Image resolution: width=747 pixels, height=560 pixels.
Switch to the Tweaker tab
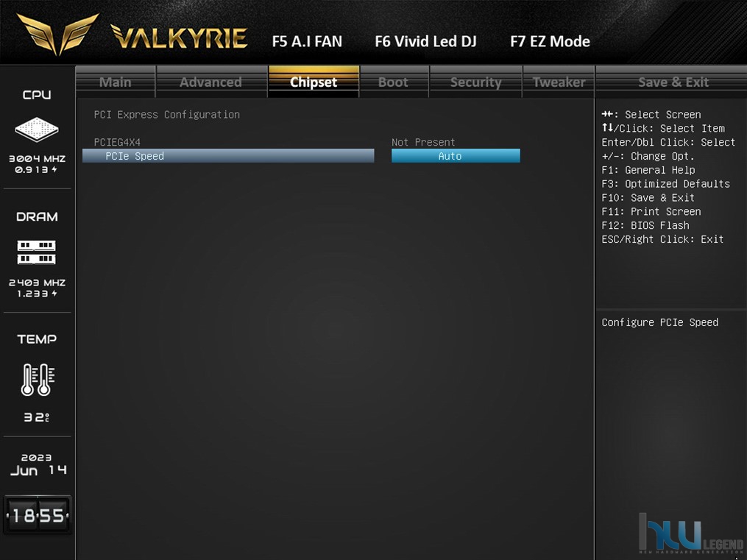click(x=559, y=82)
